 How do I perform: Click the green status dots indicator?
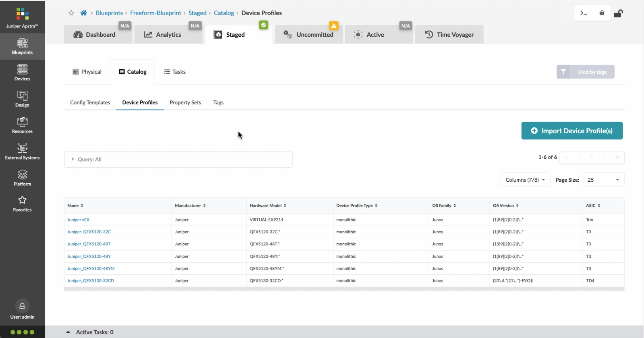pos(23,332)
